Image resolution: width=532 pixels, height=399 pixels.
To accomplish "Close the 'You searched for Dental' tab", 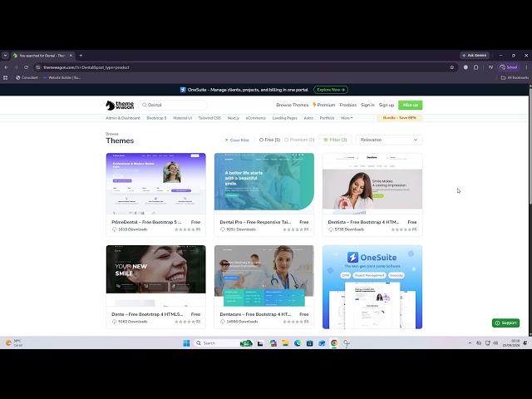I will click(x=71, y=56).
